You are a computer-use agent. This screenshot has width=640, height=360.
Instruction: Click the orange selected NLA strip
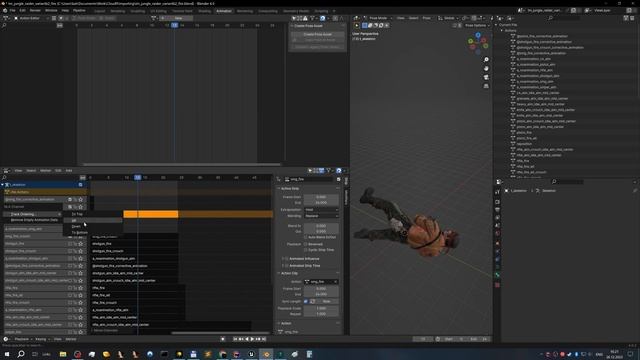pos(151,214)
